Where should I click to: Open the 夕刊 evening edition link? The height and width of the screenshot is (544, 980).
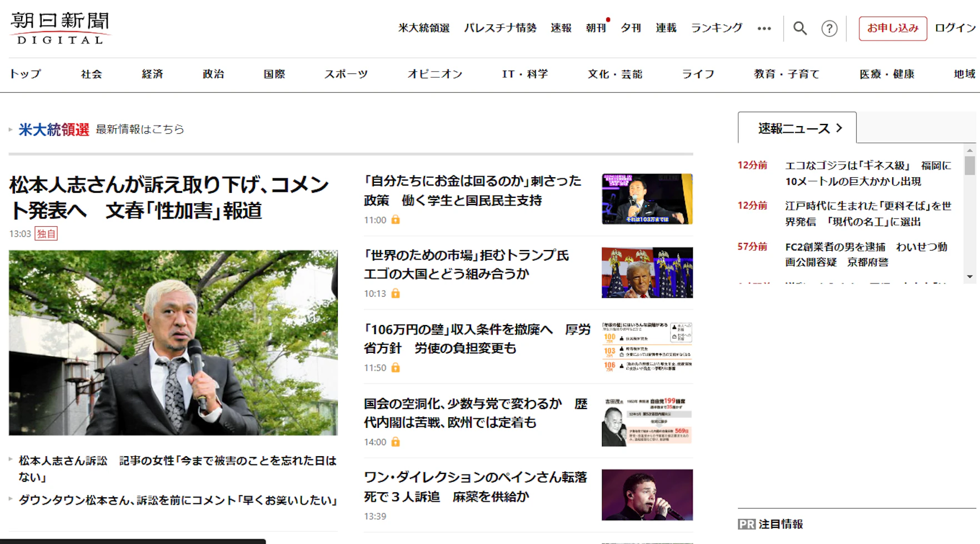click(631, 28)
